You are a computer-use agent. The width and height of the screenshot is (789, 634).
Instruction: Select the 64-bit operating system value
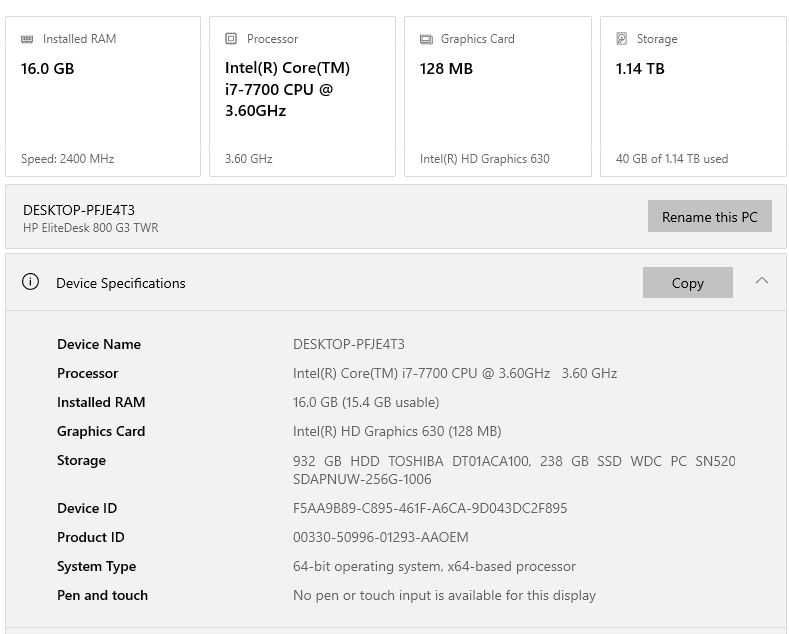434,567
